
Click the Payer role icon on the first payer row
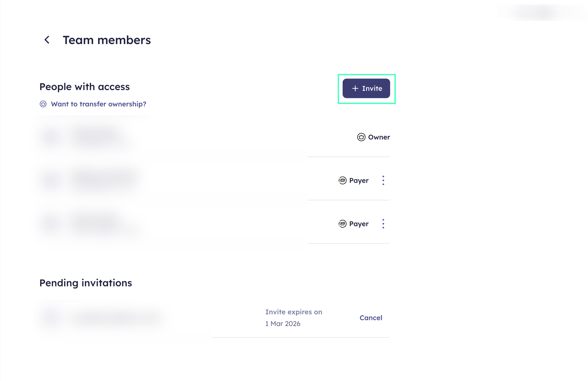(x=342, y=180)
